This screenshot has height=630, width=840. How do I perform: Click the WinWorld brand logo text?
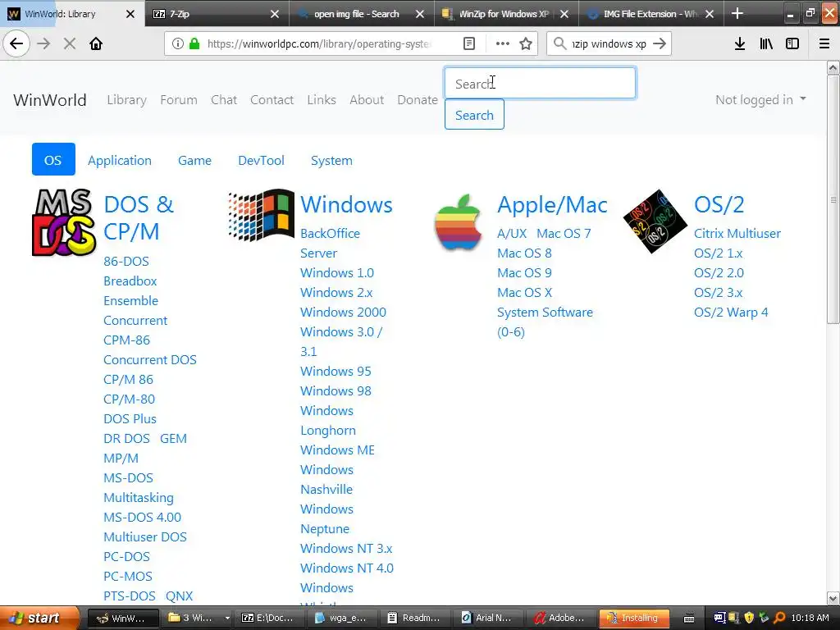[x=50, y=99]
